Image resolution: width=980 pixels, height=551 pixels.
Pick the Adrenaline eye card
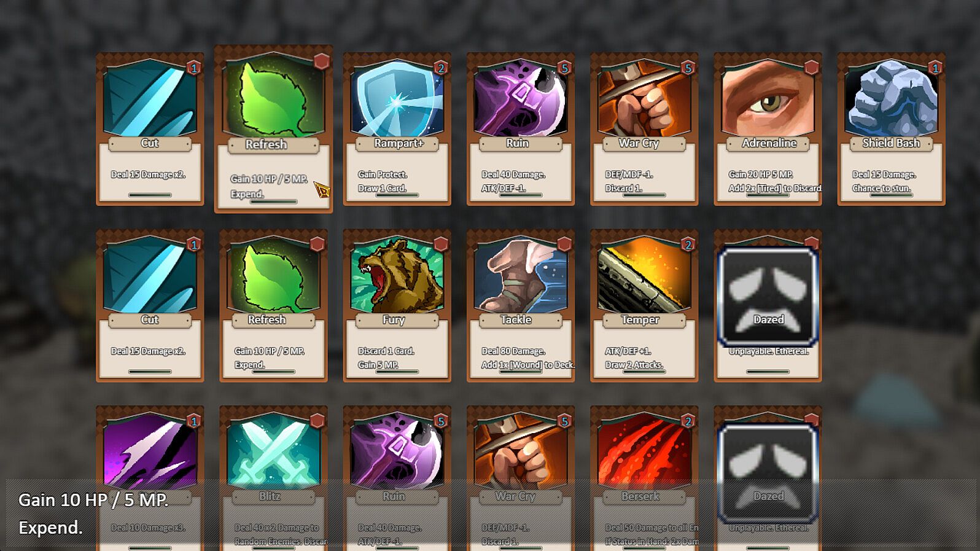[768, 129]
